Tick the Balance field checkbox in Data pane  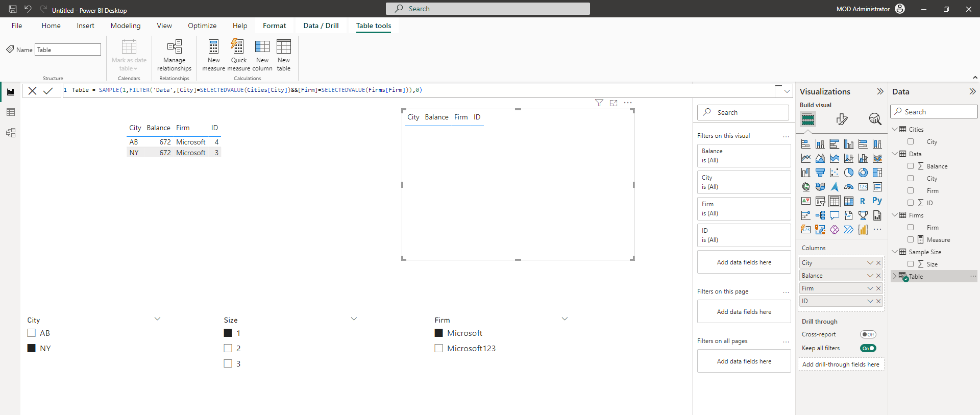911,166
